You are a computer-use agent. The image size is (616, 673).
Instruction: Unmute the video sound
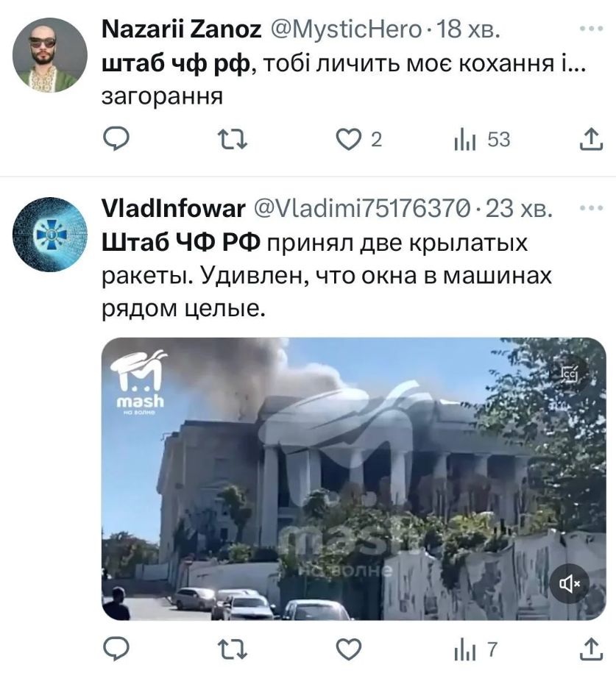point(570,583)
